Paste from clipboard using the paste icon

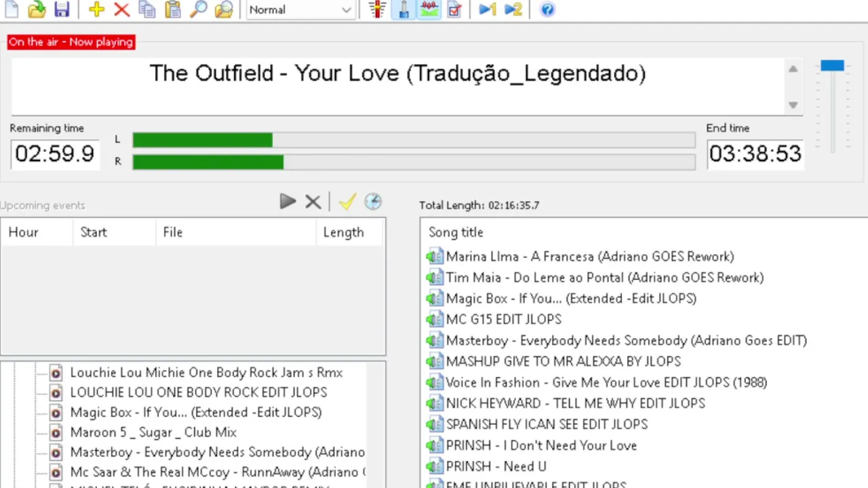tap(173, 9)
